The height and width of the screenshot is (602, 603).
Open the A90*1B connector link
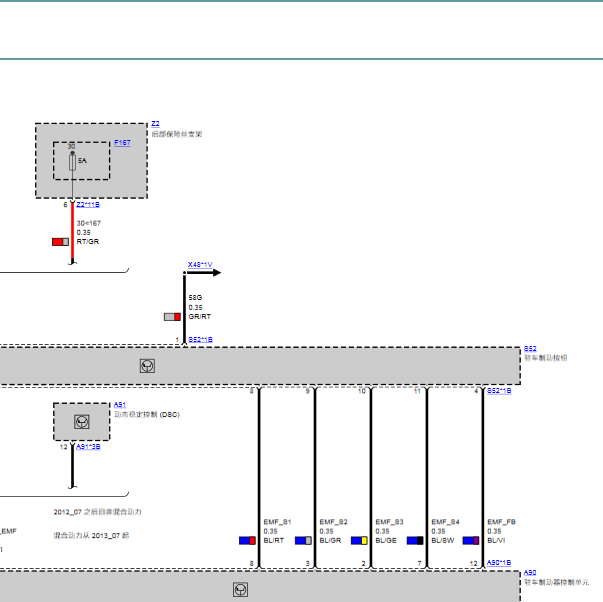[499, 563]
